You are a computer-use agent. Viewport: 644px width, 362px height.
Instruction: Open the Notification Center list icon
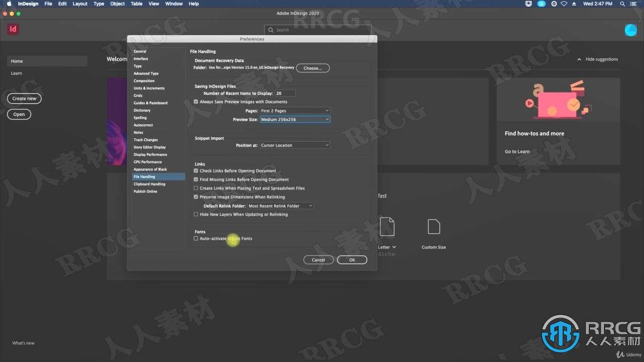pos(634,4)
